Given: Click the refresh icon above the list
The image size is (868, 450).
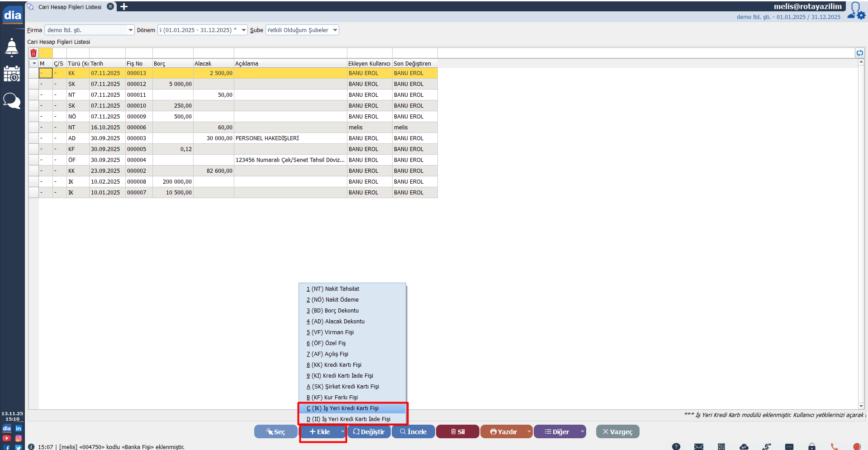Looking at the screenshot, I should [x=859, y=53].
